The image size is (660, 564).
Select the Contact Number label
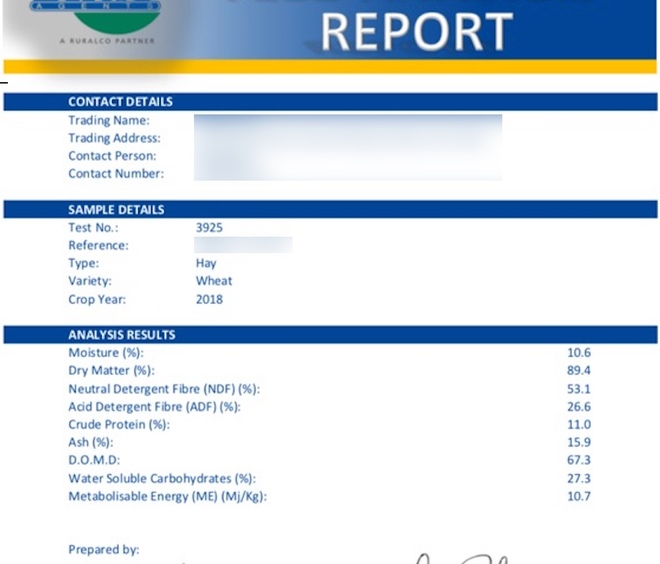click(x=115, y=174)
